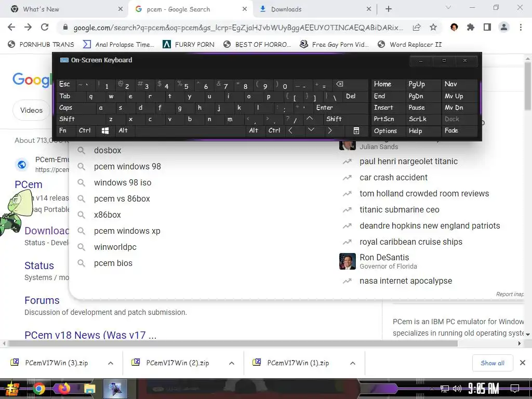Close the Downloads tab
This screenshot has height=399, width=532.
point(369,9)
